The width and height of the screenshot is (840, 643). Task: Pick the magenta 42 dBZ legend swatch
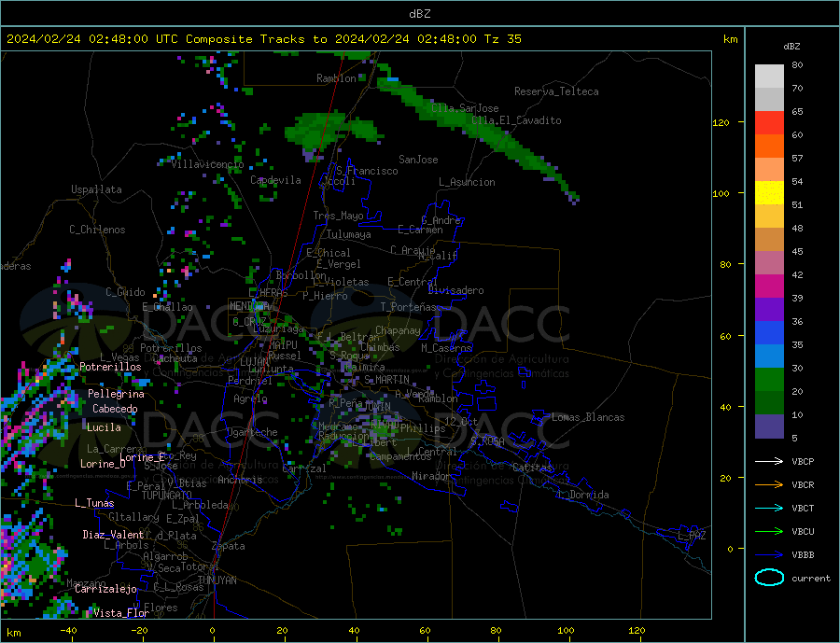click(x=769, y=287)
